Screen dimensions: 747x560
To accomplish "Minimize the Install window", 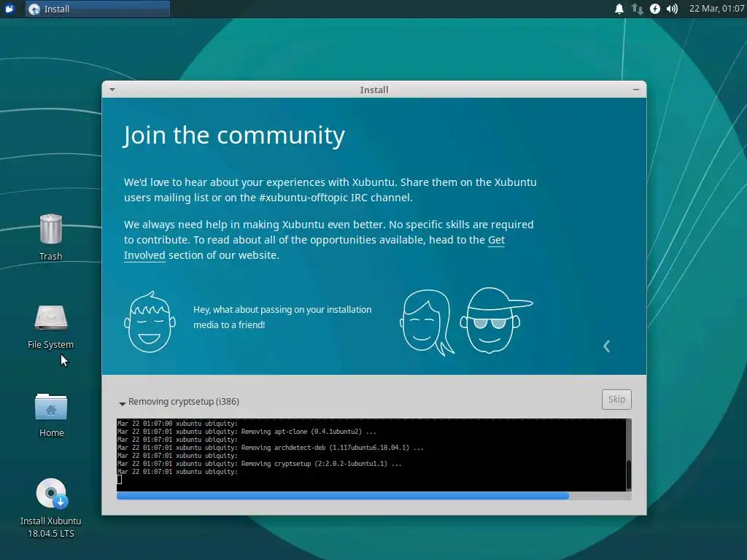I will click(635, 90).
